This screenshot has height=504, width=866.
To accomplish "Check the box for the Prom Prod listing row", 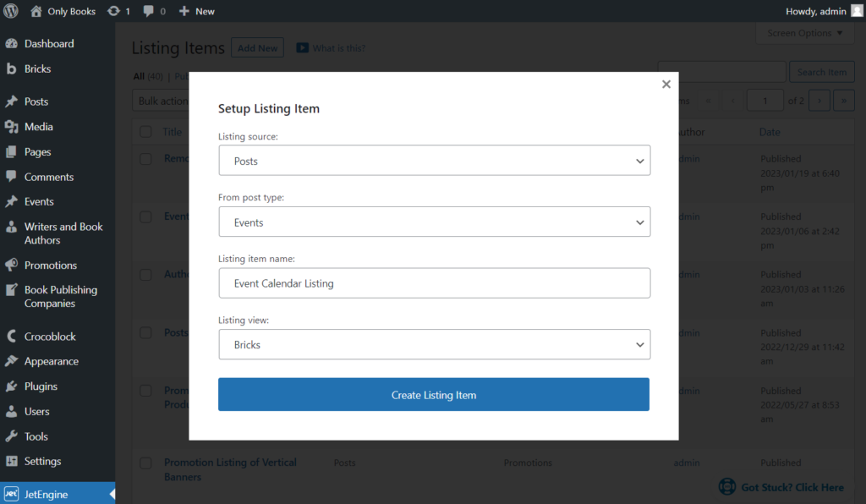I will click(145, 391).
